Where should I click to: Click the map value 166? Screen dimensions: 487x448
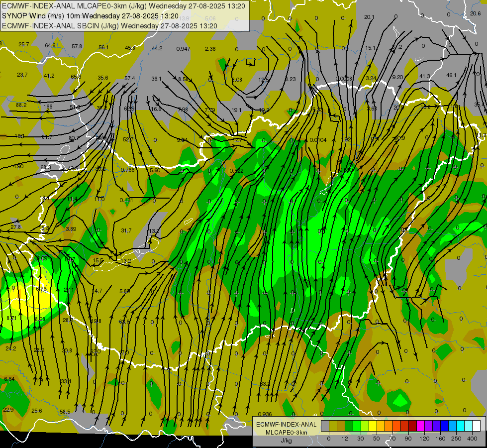coord(48,107)
